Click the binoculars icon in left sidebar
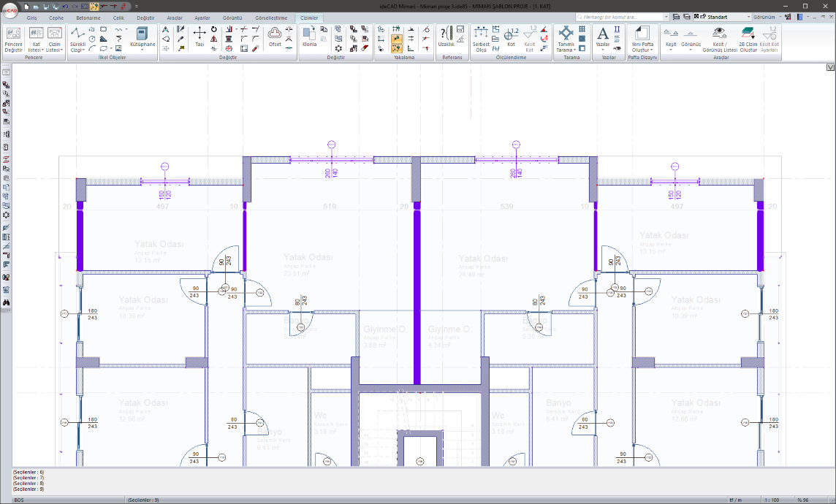This screenshot has width=836, height=504. (x=6, y=302)
